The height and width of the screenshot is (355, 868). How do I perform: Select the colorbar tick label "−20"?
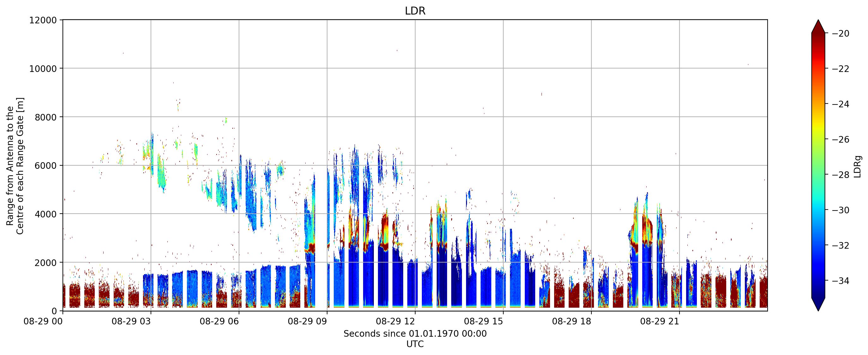840,33
